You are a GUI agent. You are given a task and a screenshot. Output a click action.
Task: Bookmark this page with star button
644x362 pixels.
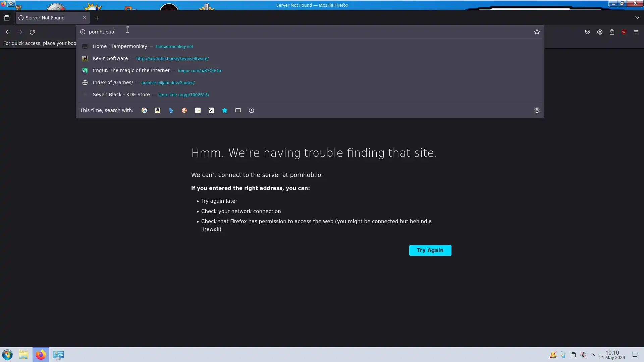click(537, 32)
